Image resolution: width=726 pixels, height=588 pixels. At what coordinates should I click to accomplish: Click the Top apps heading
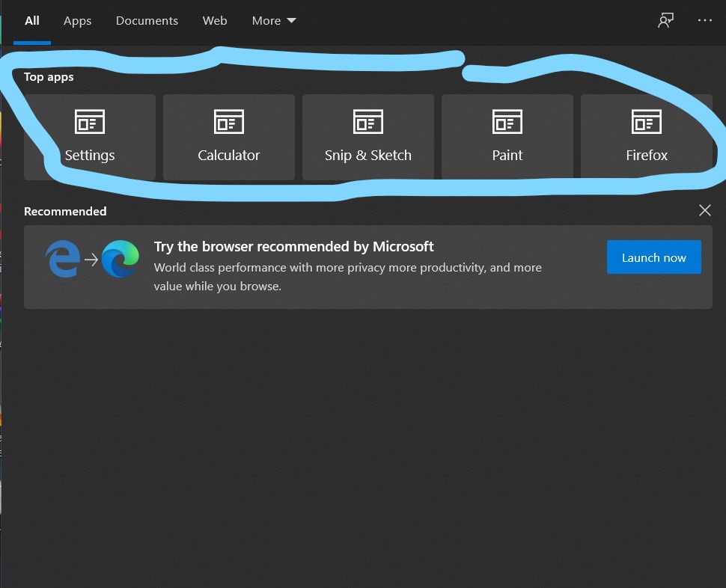[x=49, y=77]
